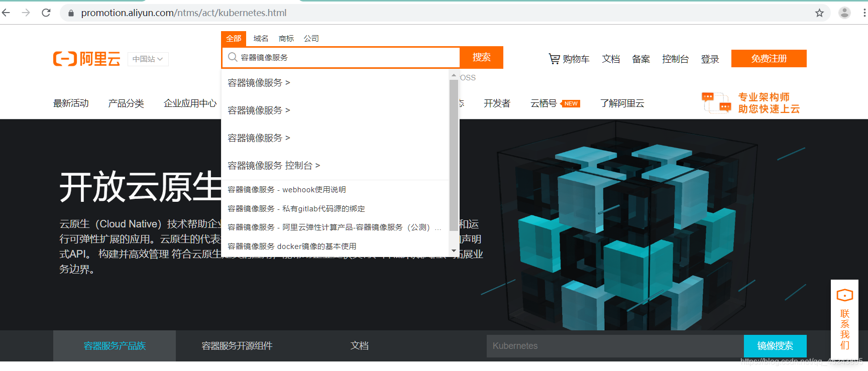Image resolution: width=868 pixels, height=371 pixels.
Task: Click the 免费注册 button
Action: (x=769, y=58)
